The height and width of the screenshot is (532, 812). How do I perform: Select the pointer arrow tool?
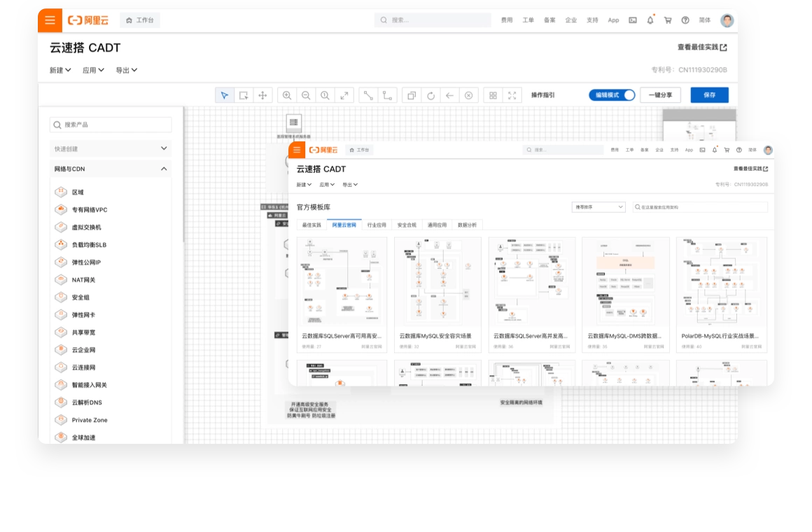point(224,95)
